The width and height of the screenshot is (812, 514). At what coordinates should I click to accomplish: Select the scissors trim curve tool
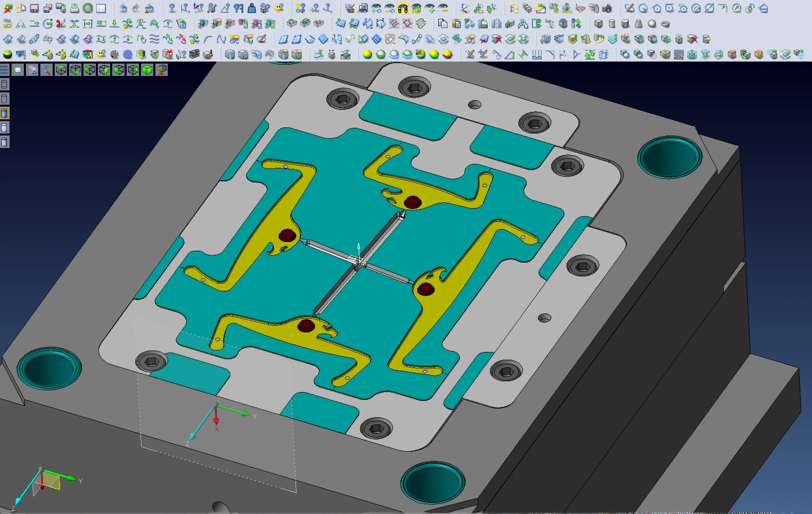[x=61, y=24]
